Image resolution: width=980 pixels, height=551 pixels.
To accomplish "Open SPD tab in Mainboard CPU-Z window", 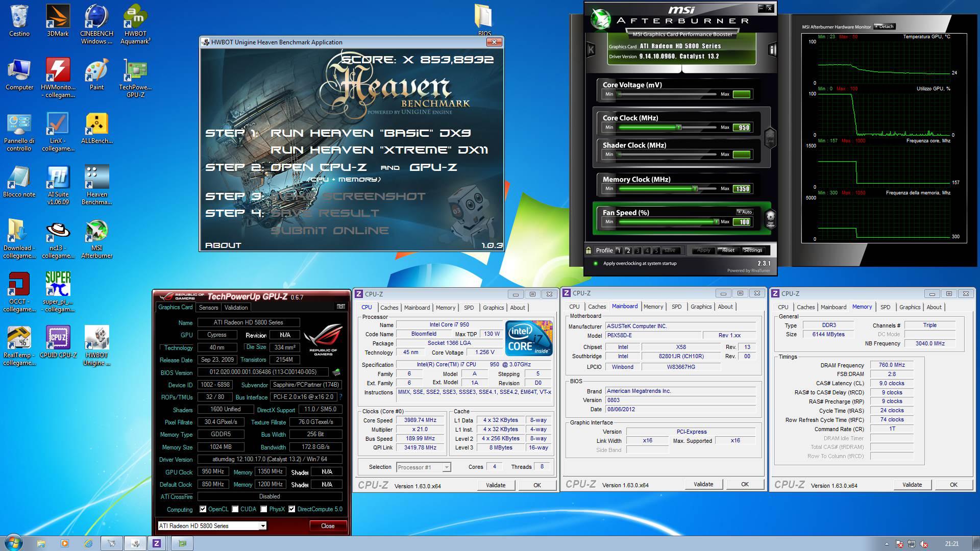I will [x=676, y=307].
